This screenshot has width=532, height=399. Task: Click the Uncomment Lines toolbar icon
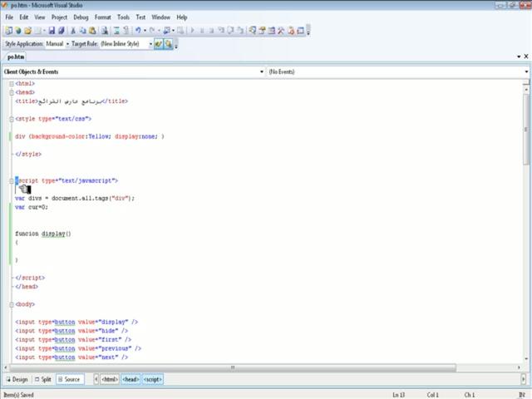(x=126, y=31)
